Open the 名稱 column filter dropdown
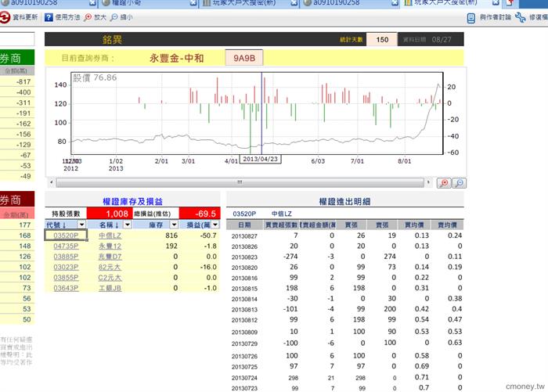The image size is (548, 392). pyautogui.click(x=128, y=225)
